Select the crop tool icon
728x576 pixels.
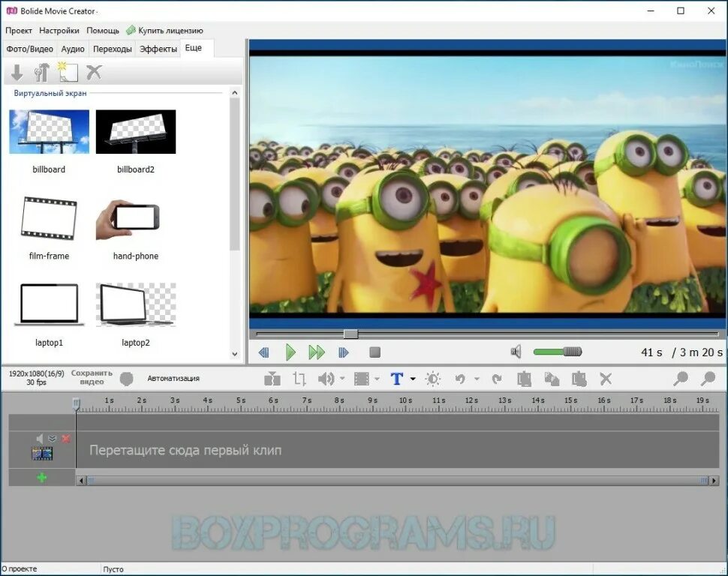(x=299, y=379)
